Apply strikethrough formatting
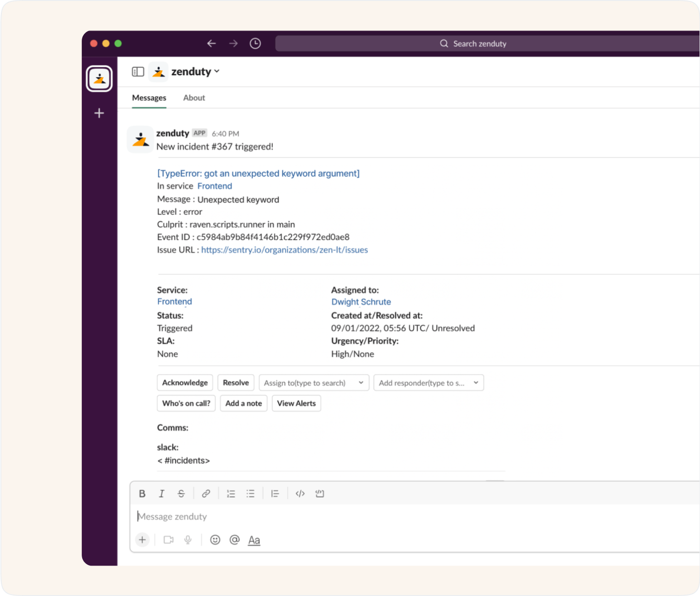The width and height of the screenshot is (700, 596). 182,493
